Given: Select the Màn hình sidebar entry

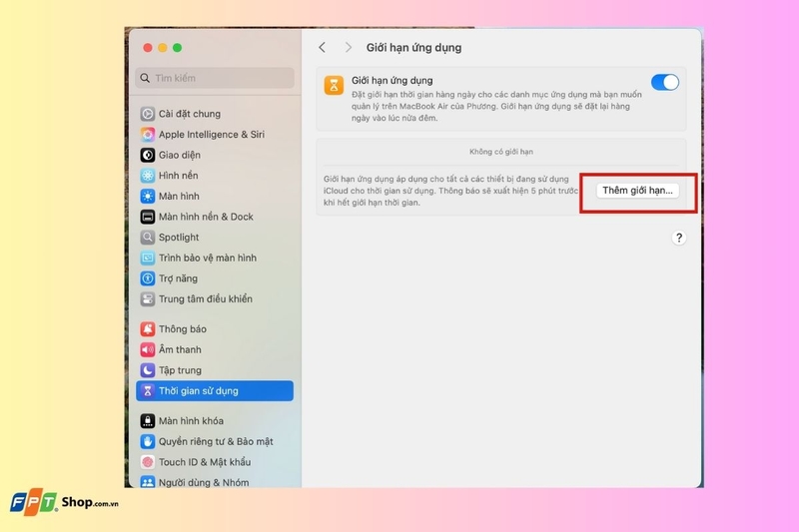Looking at the screenshot, I should coord(215,196).
